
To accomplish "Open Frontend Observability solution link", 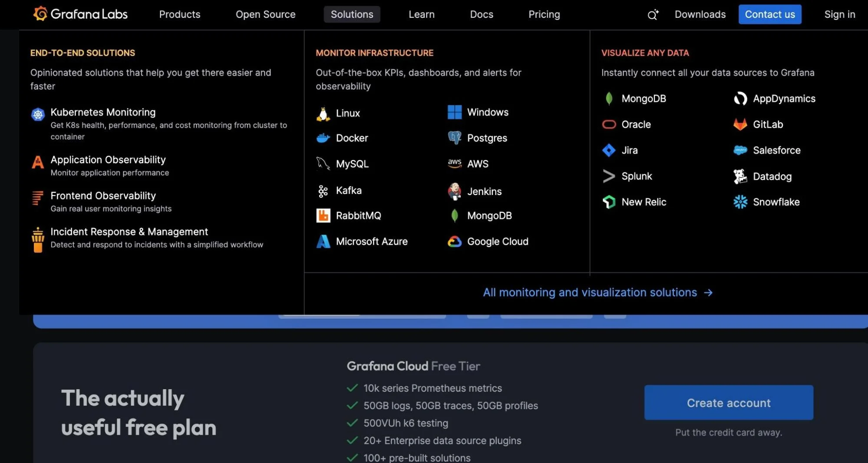I will point(103,195).
